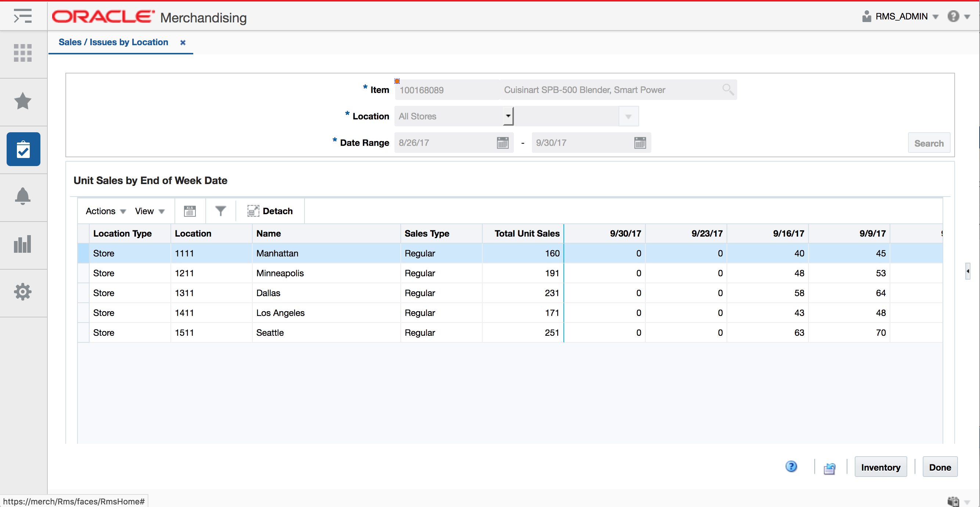Open the filter icon in the table toolbar
980x507 pixels.
click(x=220, y=211)
